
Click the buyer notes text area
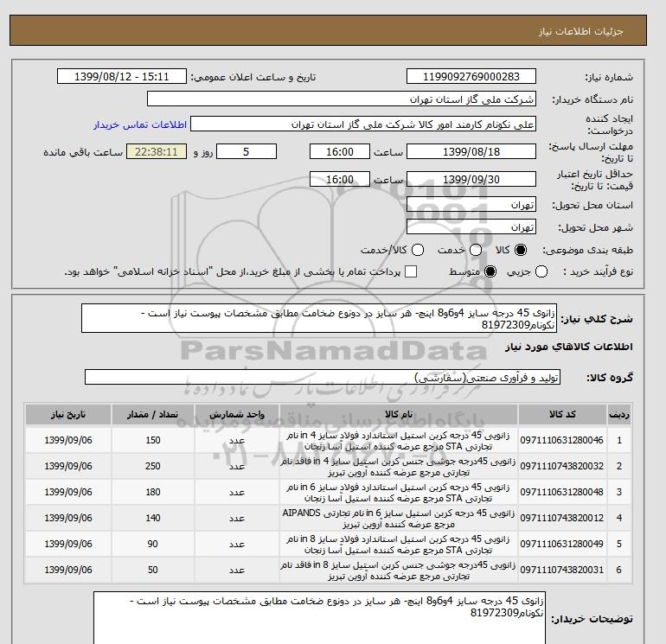coord(319,618)
